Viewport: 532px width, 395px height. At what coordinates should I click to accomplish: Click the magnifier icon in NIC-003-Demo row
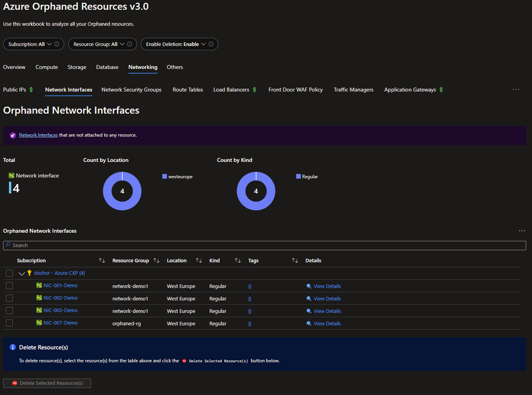click(309, 311)
